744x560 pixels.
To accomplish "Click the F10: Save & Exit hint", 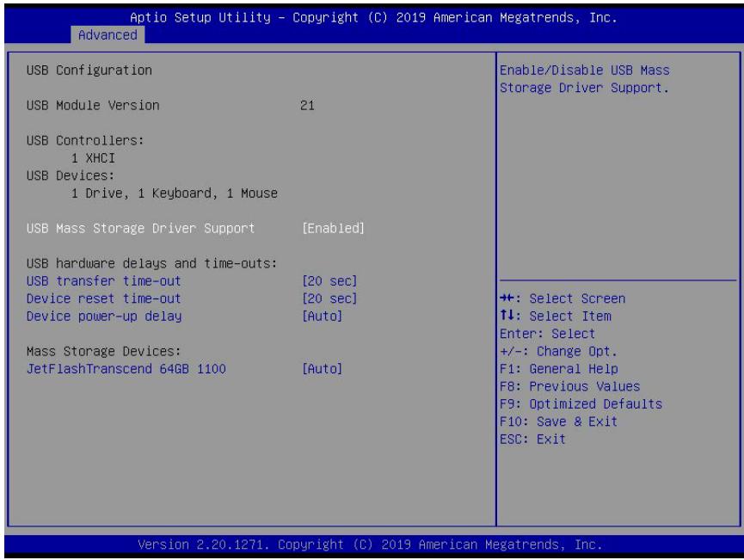I will click(558, 422).
